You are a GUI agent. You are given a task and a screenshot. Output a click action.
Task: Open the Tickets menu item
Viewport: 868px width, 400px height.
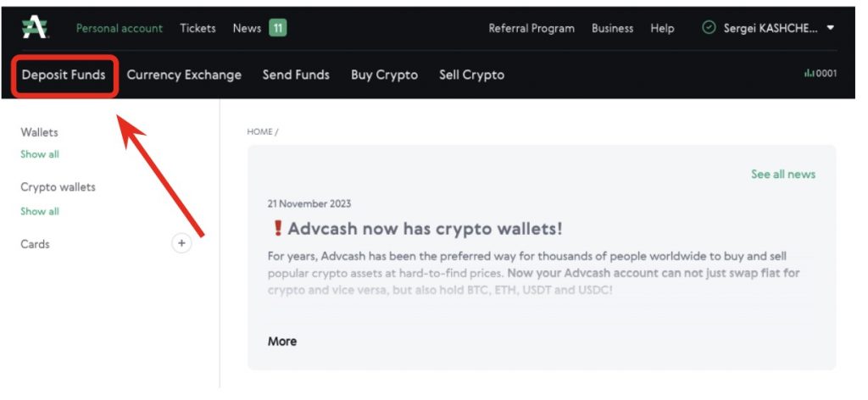[x=198, y=28]
